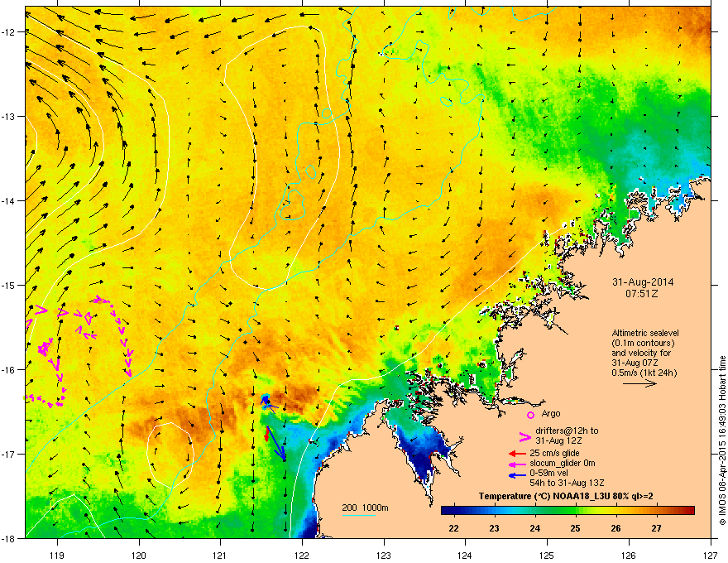Click the red 25 cm/s glide legend arrow
The width and height of the screenshot is (728, 563).
(x=517, y=454)
